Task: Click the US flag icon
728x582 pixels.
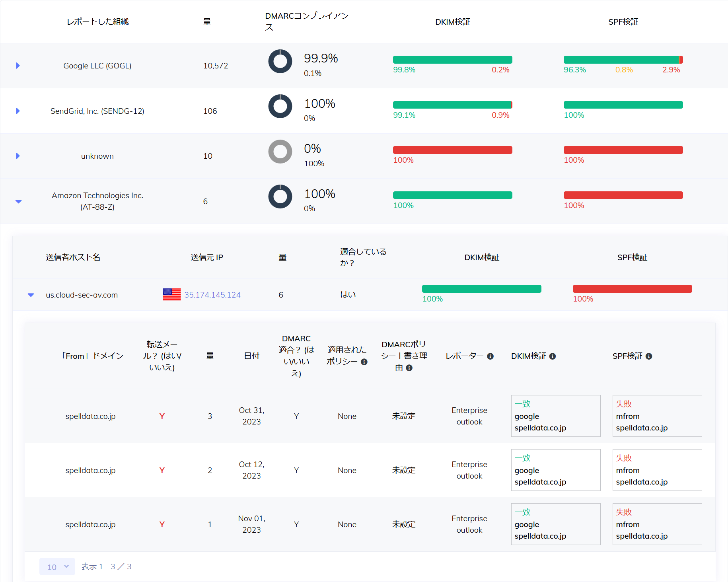Action: click(x=172, y=294)
